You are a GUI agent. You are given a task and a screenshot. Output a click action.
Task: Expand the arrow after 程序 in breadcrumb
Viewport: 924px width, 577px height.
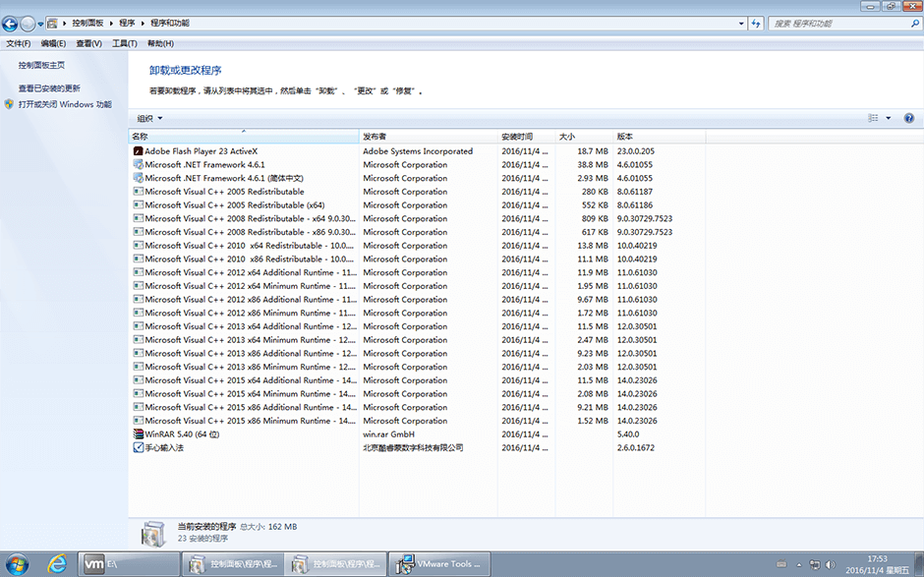(143, 24)
